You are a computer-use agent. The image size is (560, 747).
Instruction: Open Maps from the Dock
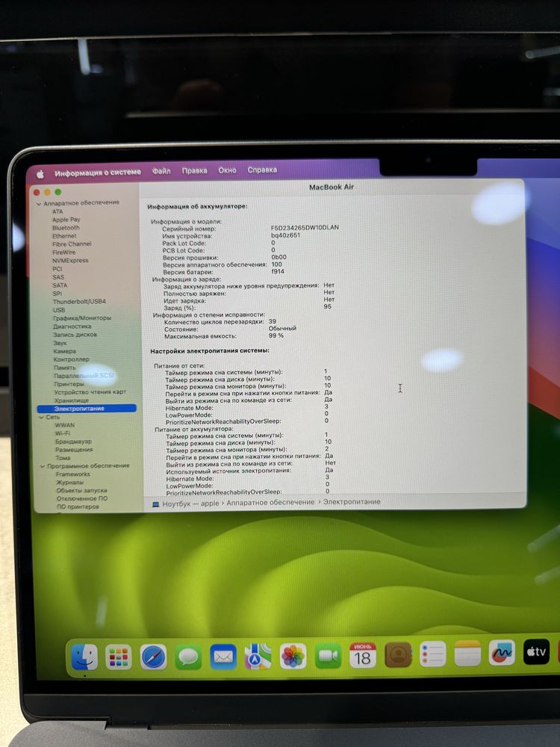point(258,656)
